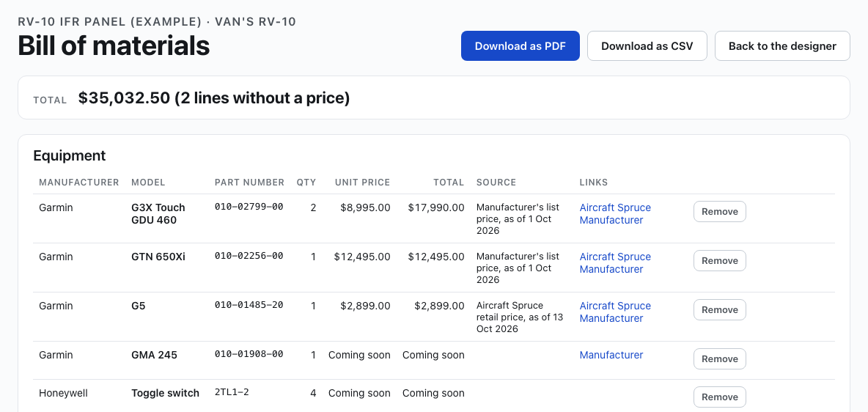Click the Toggle switch model name
This screenshot has width=868, height=412.
(165, 393)
